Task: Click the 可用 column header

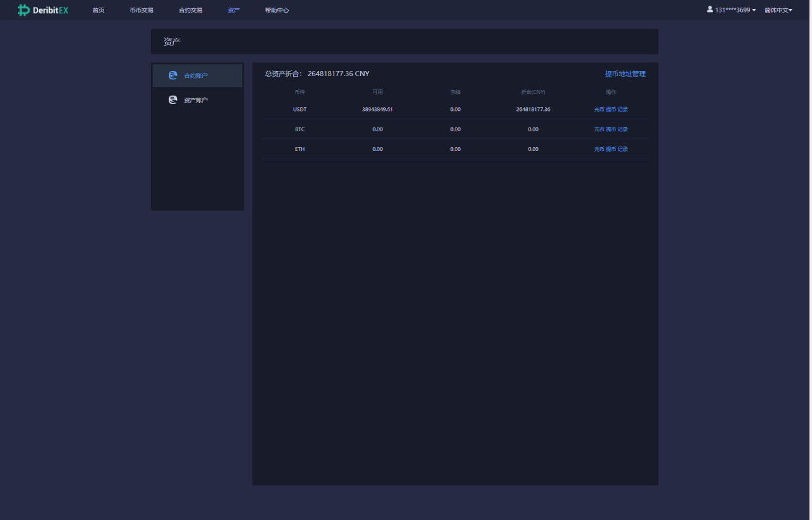Action: [377, 92]
